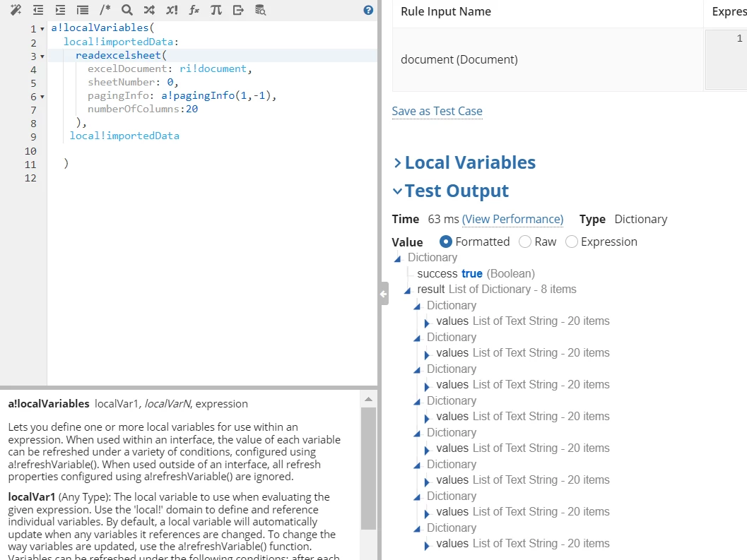Viewport: 747px width, 560px height.
Task: Click the Type Dictionary label
Action: coord(623,219)
